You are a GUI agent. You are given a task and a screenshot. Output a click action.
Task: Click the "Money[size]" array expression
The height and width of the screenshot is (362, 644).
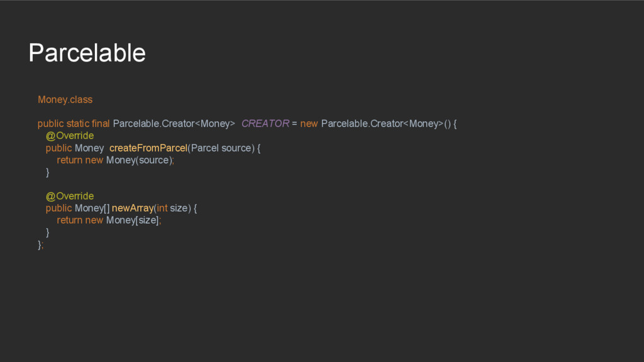(133, 220)
